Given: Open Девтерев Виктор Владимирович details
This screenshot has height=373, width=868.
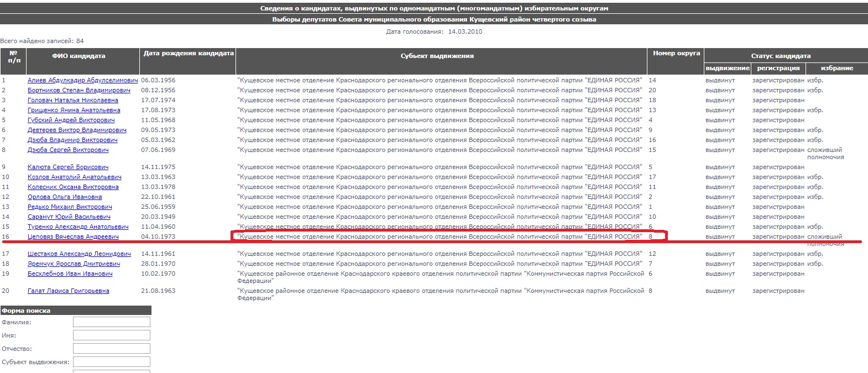Looking at the screenshot, I should click(x=77, y=130).
